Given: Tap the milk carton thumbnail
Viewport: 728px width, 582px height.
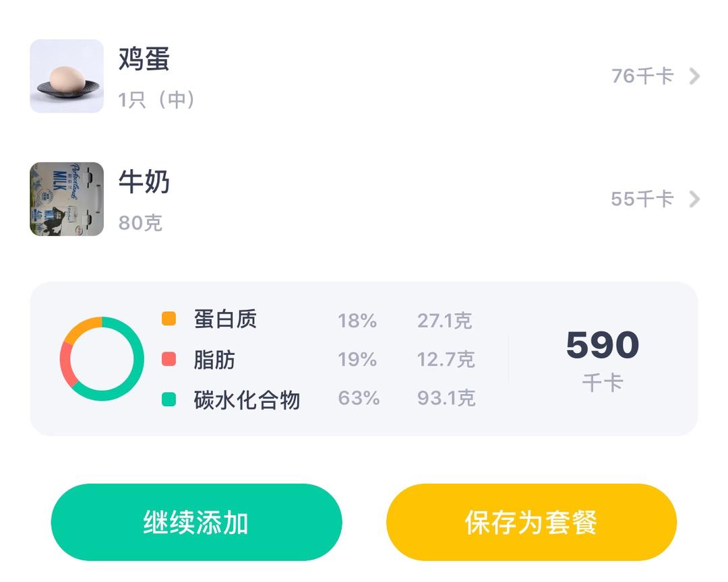Looking at the screenshot, I should coord(67,199).
